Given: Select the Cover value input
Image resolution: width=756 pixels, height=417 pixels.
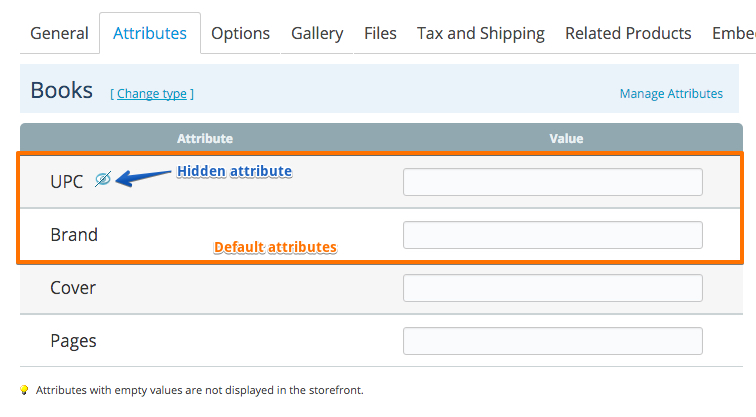Looking at the screenshot, I should tap(553, 288).
